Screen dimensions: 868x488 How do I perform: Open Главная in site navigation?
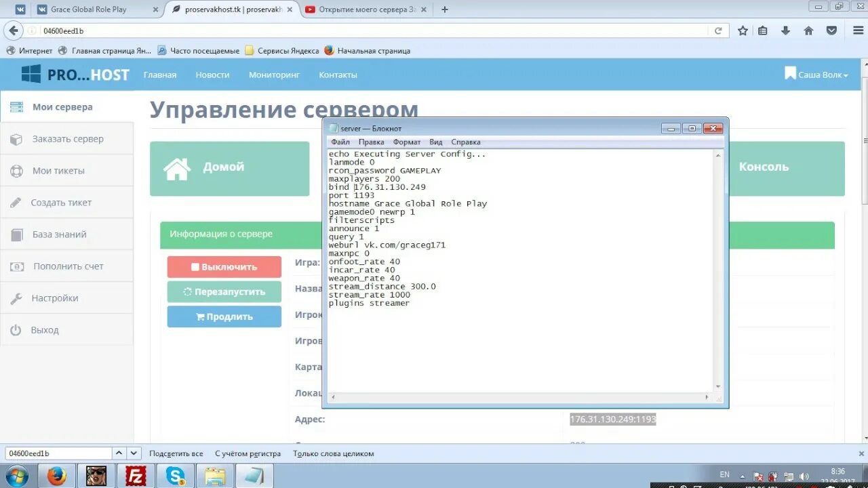point(160,75)
